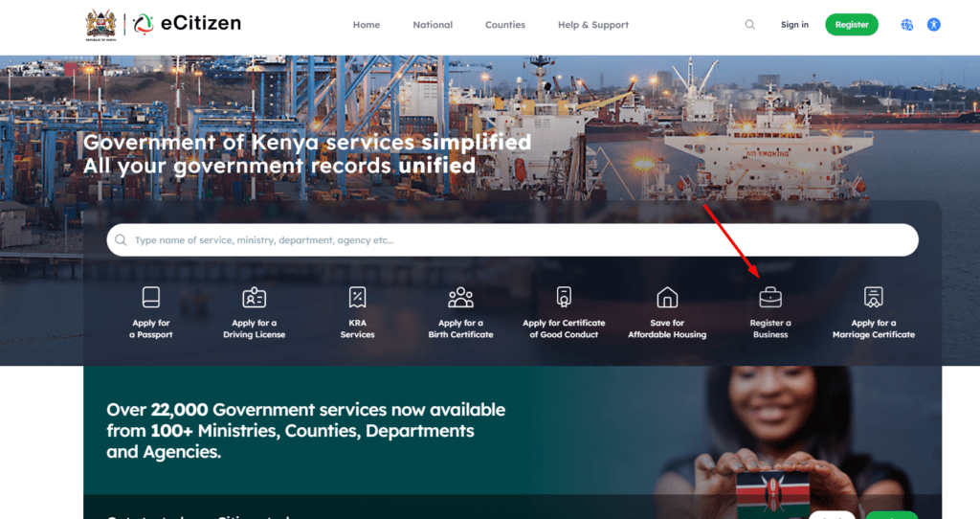
Task: Click the Sign in link
Action: click(x=794, y=24)
